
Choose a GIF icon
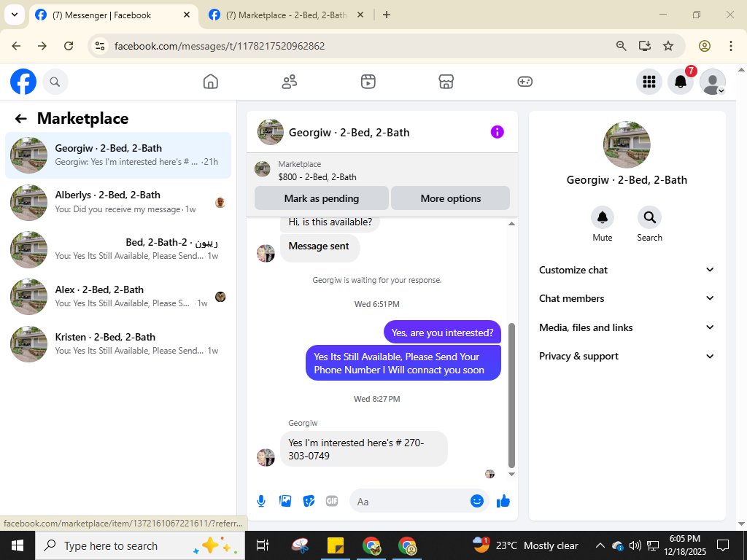coord(332,501)
